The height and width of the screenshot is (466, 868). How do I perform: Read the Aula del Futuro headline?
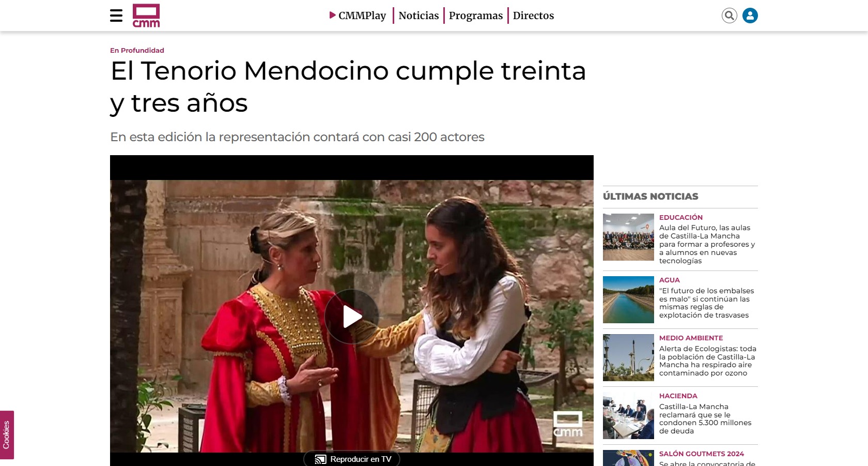tap(707, 244)
